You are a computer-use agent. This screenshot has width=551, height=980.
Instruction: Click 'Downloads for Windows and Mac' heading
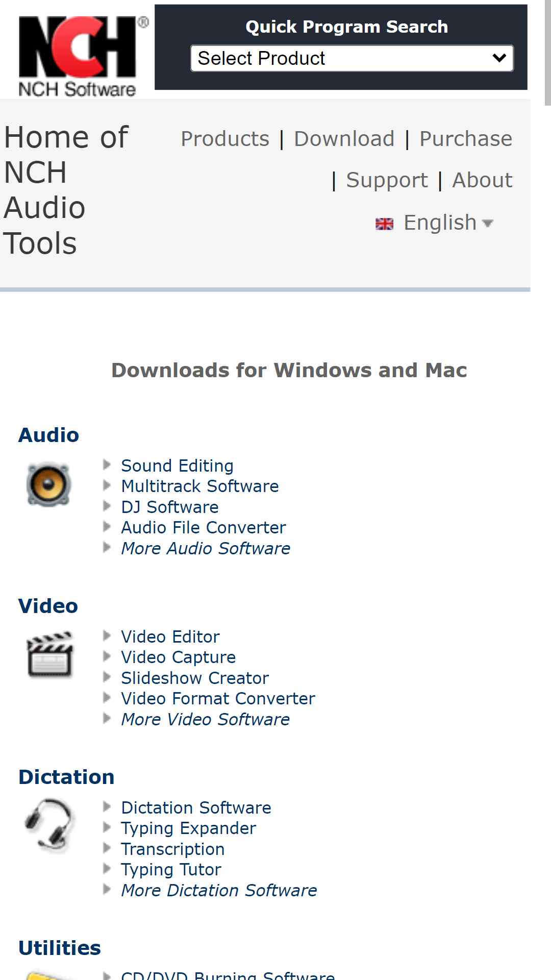point(289,370)
